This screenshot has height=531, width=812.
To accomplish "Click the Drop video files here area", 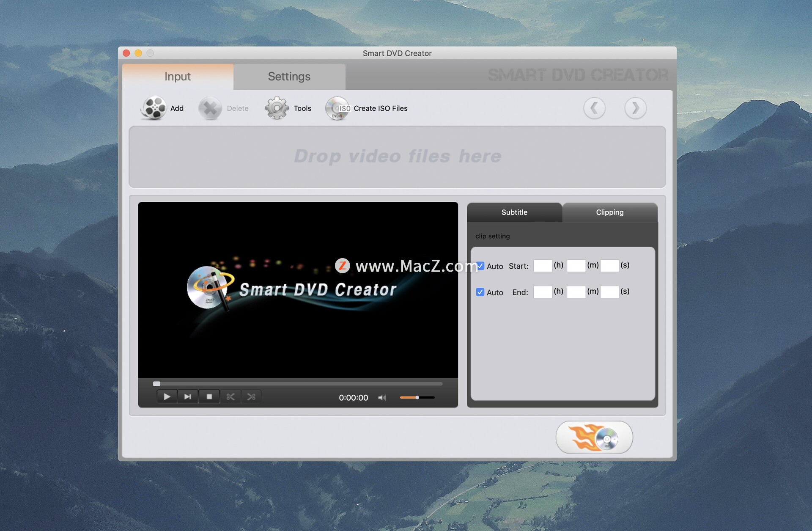I will point(397,157).
